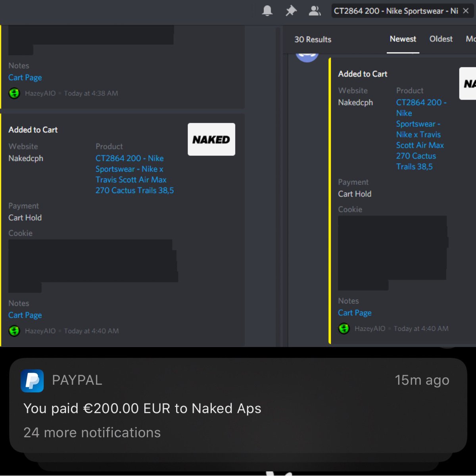Screen dimensions: 476x476
Task: Toggle the member list icon
Action: (315, 11)
